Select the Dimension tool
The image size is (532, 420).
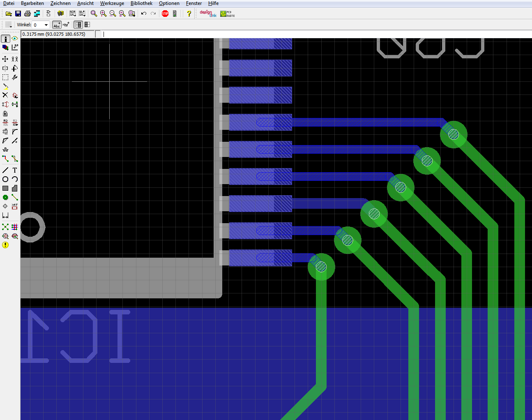[x=5, y=215]
